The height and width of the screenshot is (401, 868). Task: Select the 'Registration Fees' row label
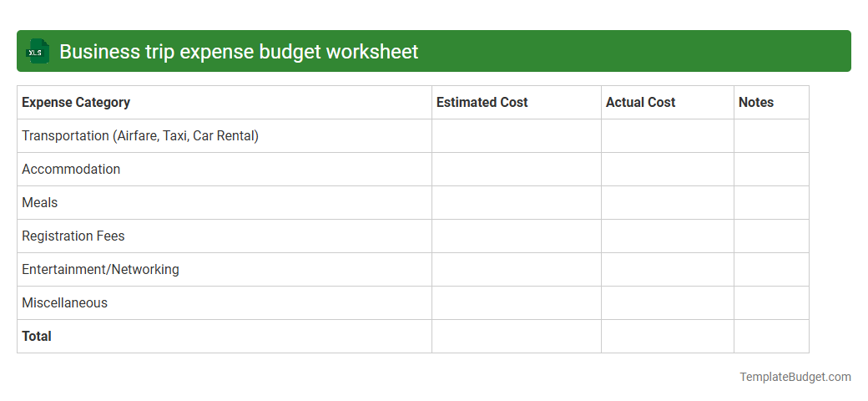[x=73, y=236]
